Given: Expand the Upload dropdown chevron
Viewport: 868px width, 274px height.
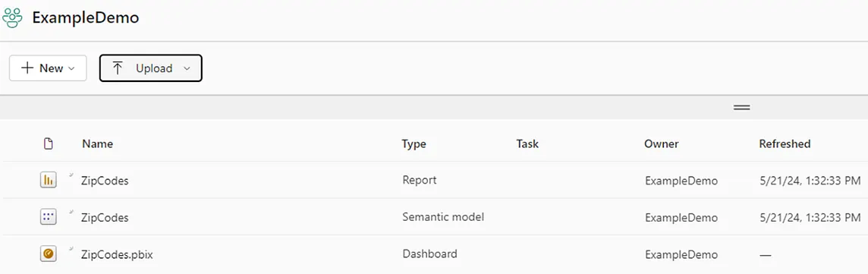Looking at the screenshot, I should point(187,68).
